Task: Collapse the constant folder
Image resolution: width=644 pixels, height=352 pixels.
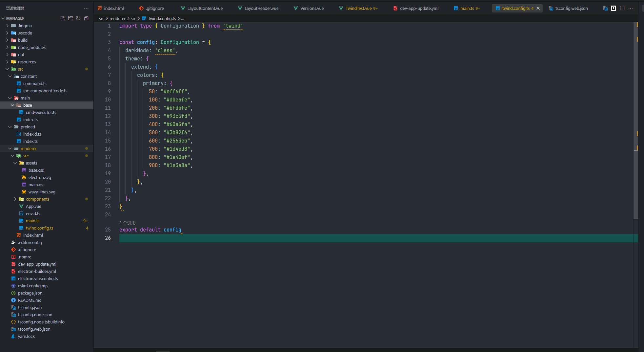Action: click(x=10, y=76)
